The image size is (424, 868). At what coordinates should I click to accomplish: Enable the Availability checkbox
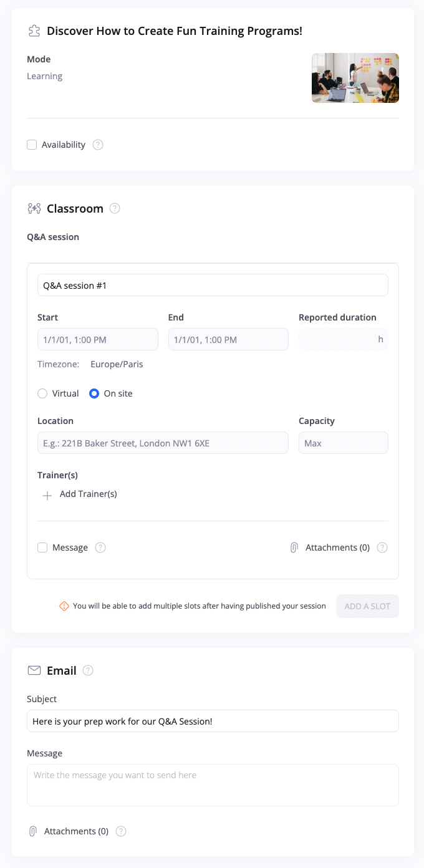point(32,145)
